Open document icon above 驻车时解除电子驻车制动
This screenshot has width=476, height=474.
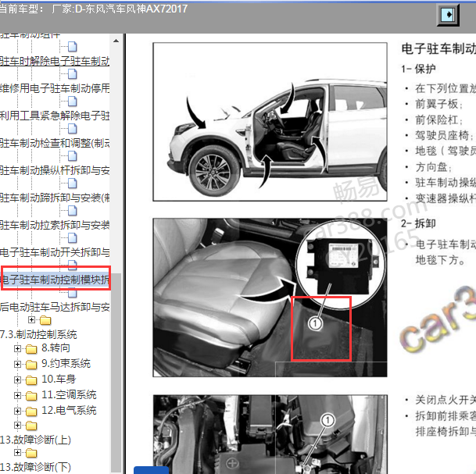coord(72,47)
